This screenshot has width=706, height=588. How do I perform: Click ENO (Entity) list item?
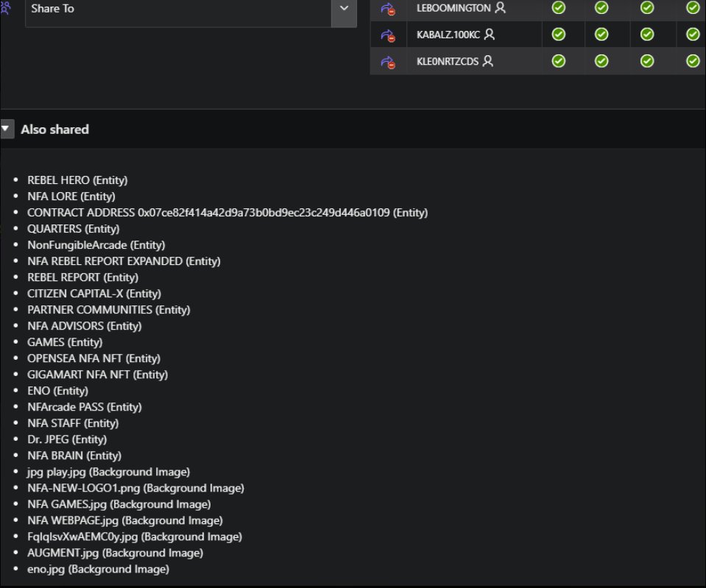click(57, 391)
